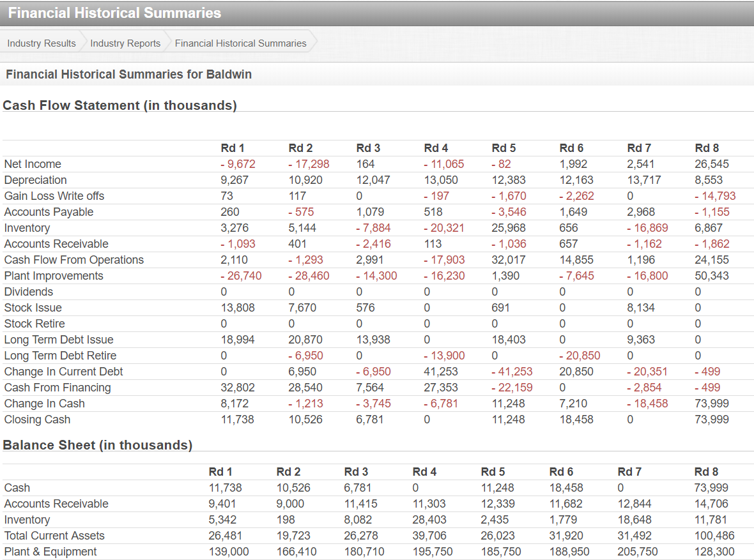
Task: Click Balance Sheet Inventory value 28,403
Action: tap(429, 520)
